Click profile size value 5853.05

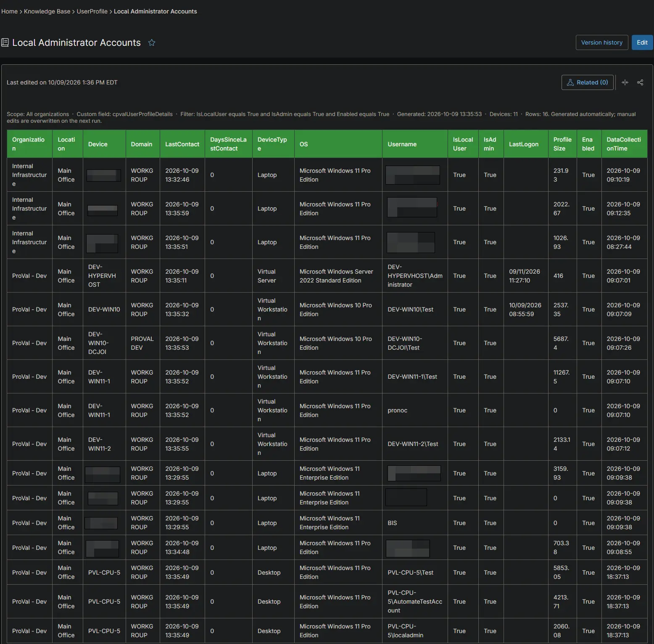562,572
